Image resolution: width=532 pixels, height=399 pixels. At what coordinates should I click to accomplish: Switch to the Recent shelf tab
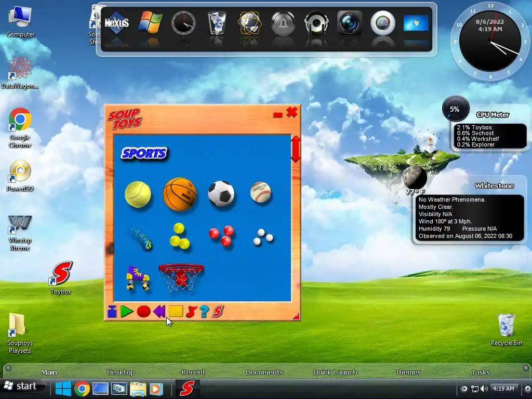tap(193, 372)
